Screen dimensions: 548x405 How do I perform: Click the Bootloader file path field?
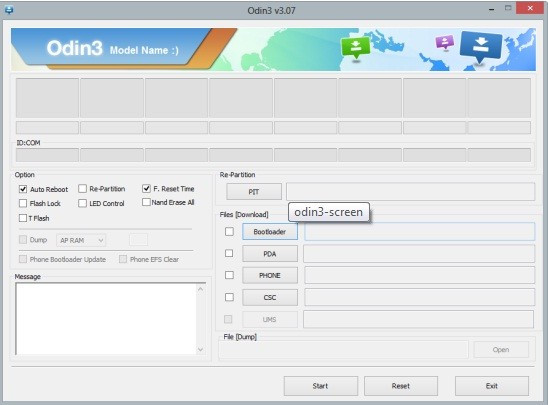pyautogui.click(x=419, y=232)
